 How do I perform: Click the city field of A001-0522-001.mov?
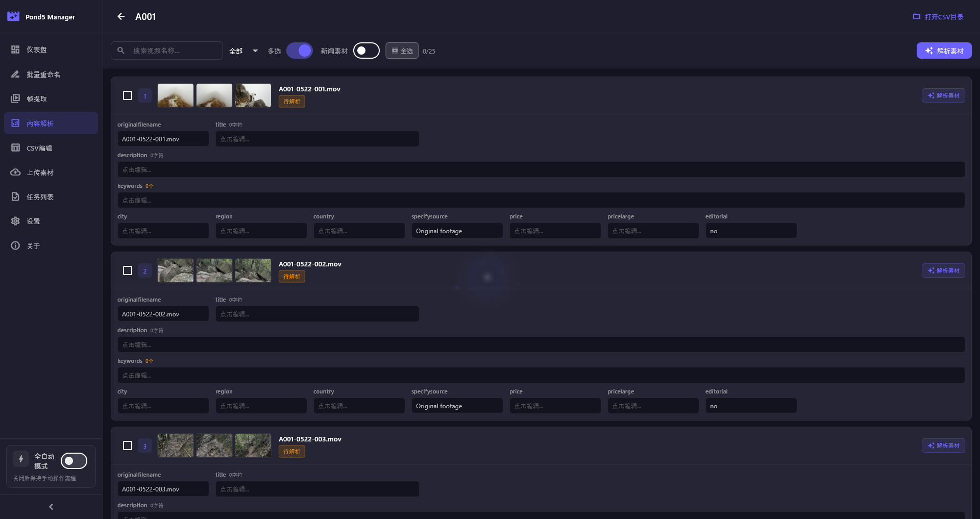click(x=163, y=231)
